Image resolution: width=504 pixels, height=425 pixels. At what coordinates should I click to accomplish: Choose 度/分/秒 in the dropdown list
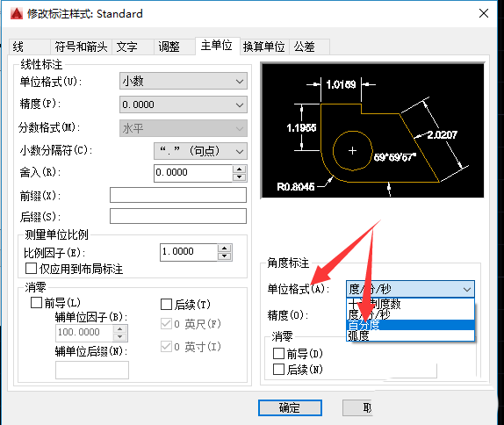(x=410, y=314)
